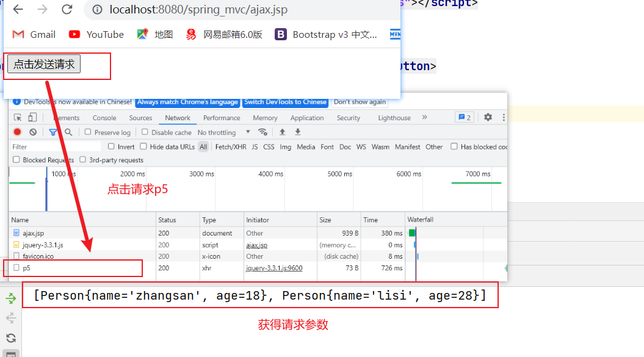Open the YouTube bookmark

(x=96, y=35)
